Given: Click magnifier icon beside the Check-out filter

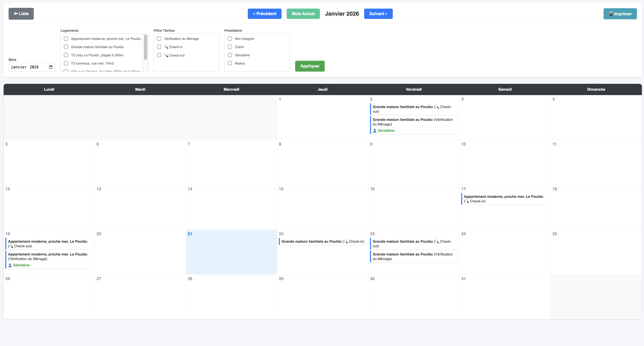Looking at the screenshot, I should (166, 55).
